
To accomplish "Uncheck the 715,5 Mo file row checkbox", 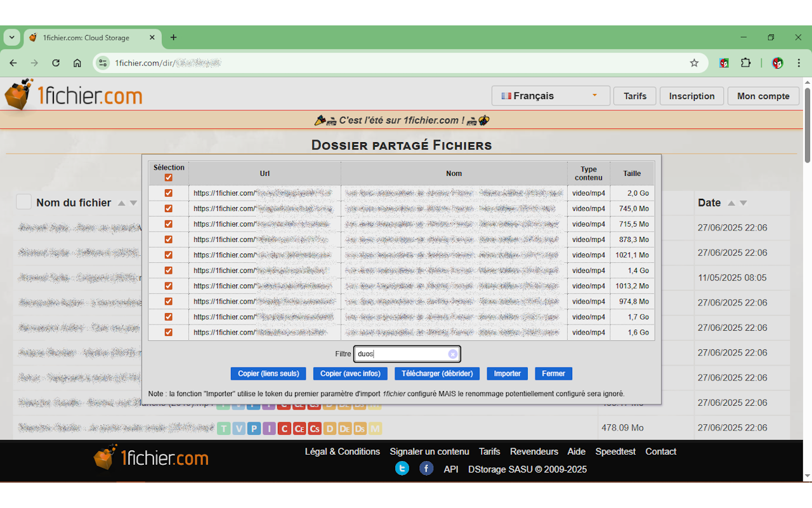I will pyautogui.click(x=169, y=224).
